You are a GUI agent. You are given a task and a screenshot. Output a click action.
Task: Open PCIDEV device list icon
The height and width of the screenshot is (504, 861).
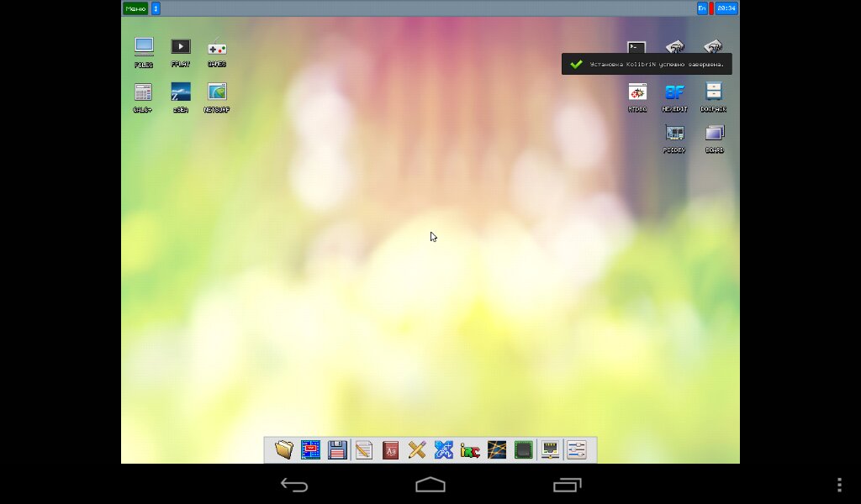pos(674,134)
